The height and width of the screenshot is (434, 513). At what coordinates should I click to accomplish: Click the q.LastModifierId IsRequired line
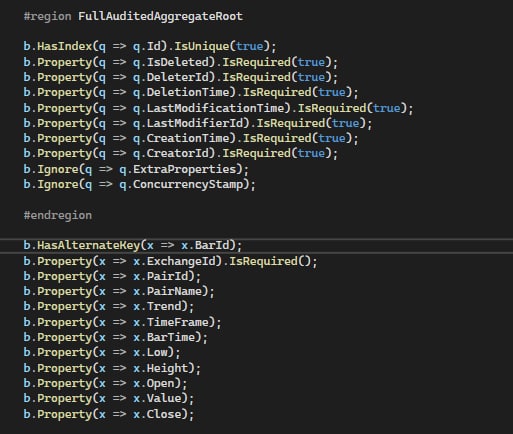pyautogui.click(x=198, y=123)
